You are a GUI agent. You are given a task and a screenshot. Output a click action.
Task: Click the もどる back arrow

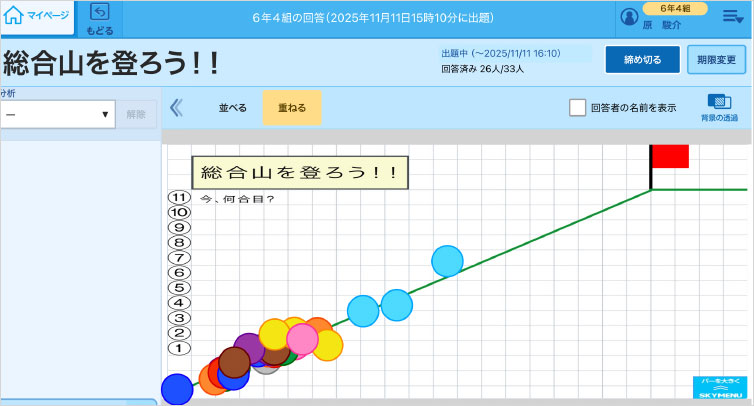tap(100, 18)
